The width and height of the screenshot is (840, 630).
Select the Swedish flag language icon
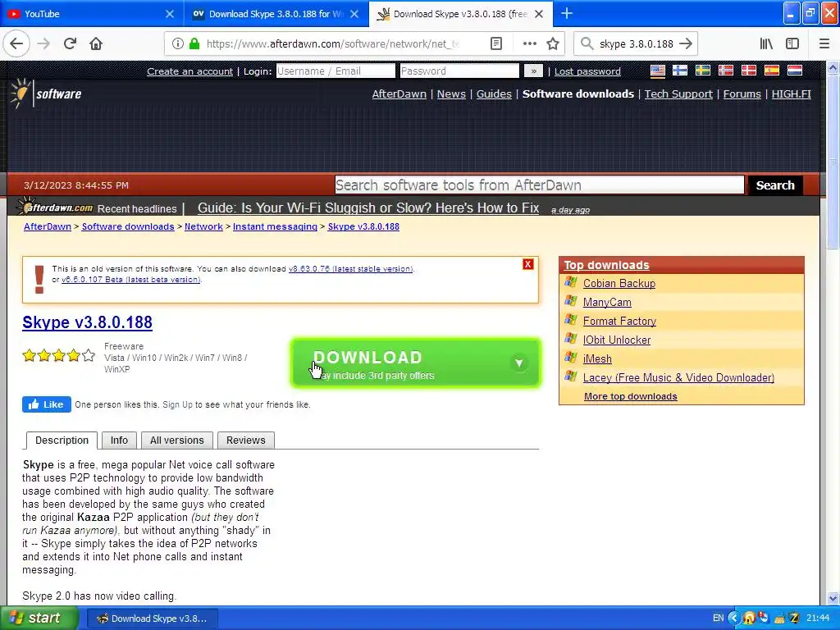pos(703,71)
